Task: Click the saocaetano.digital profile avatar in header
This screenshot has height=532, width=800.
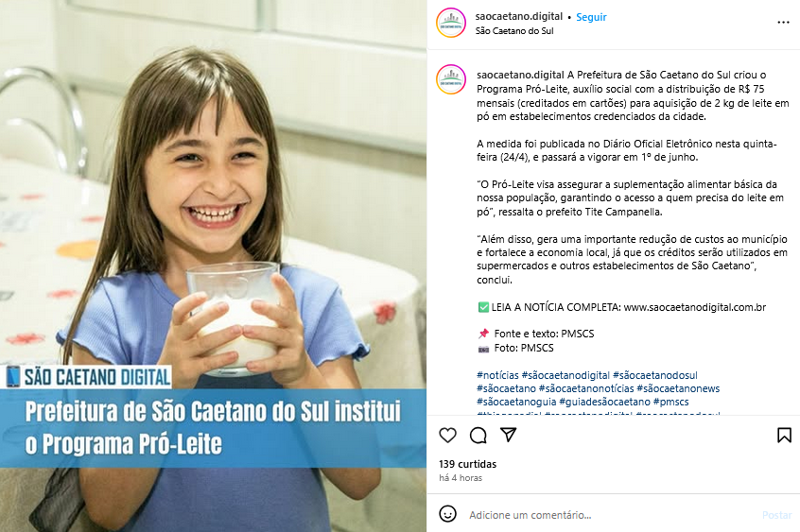Action: pyautogui.click(x=451, y=23)
